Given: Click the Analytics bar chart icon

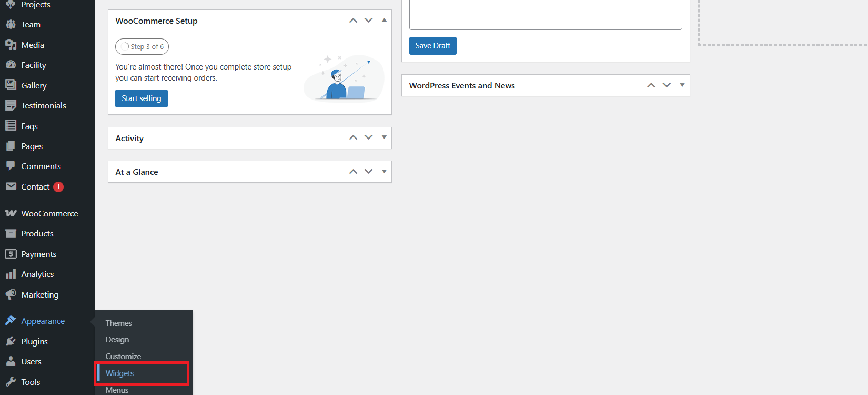Looking at the screenshot, I should tap(11, 274).
